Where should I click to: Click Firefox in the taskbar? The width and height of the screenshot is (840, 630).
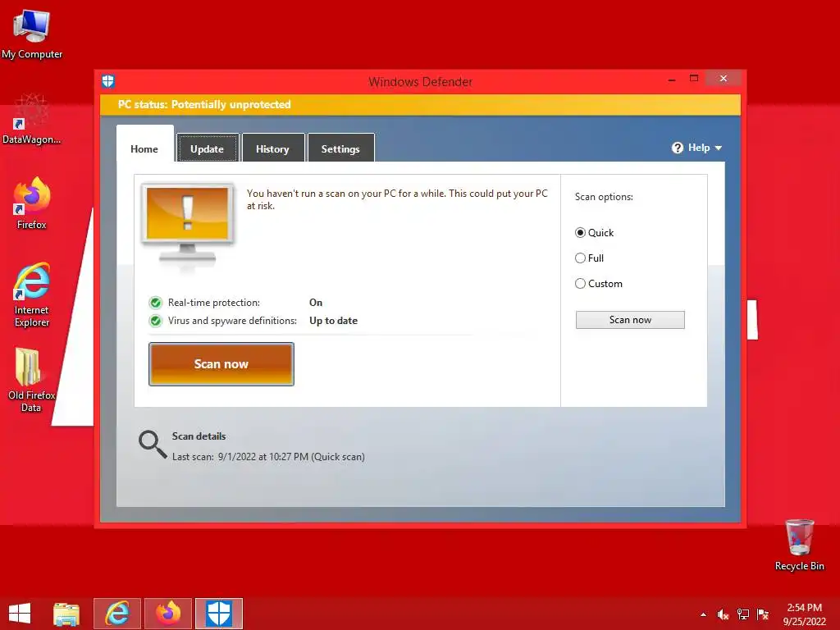pyautogui.click(x=168, y=614)
